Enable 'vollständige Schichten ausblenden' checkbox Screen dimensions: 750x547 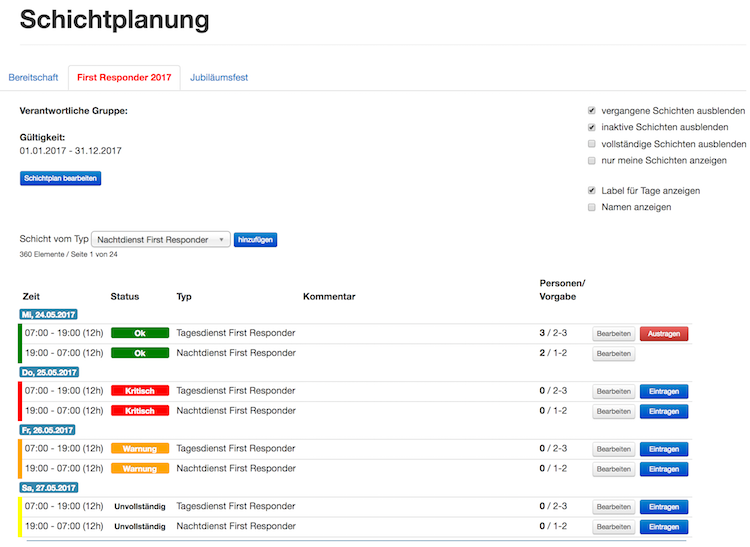pyautogui.click(x=592, y=144)
